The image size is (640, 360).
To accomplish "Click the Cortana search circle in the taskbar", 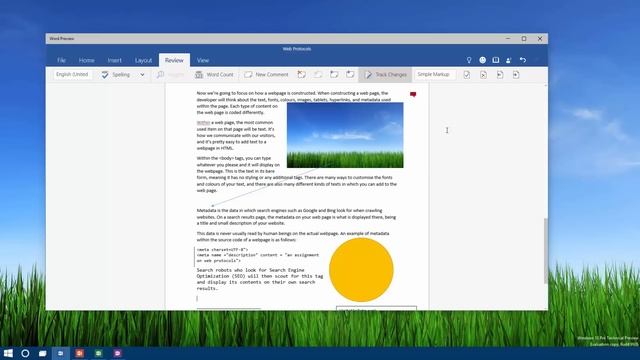I will (x=25, y=353).
